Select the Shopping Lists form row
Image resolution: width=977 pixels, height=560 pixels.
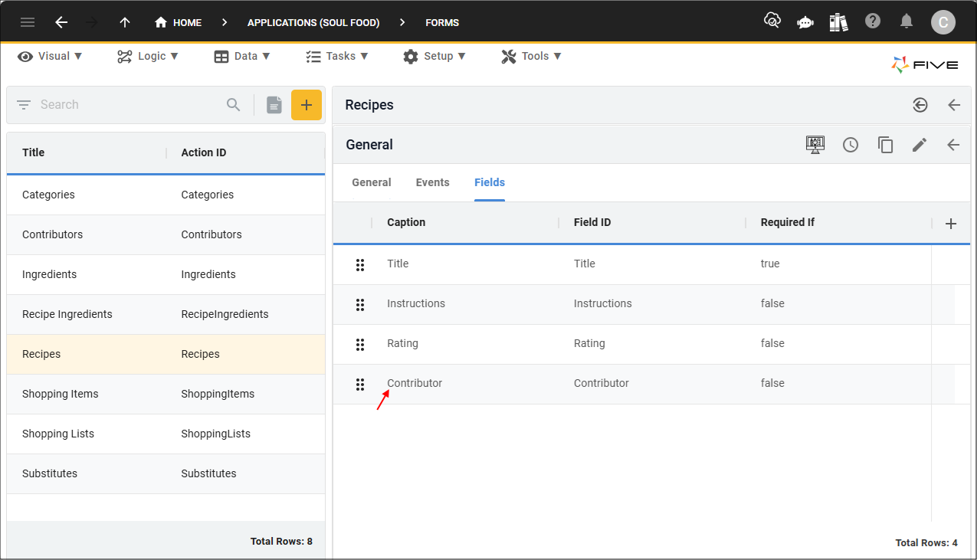click(166, 434)
